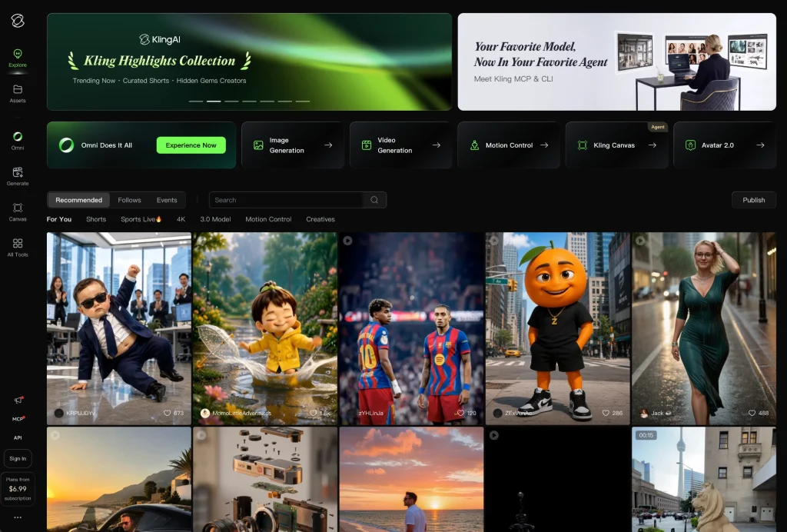Click the Motion Control card icon
This screenshot has width=787, height=532.
click(x=474, y=145)
